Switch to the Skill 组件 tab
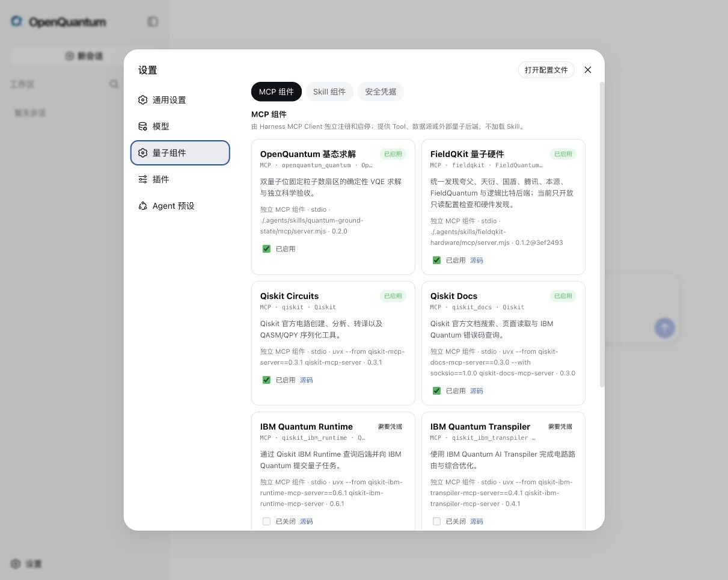Image resolution: width=728 pixels, height=580 pixels. pos(329,91)
